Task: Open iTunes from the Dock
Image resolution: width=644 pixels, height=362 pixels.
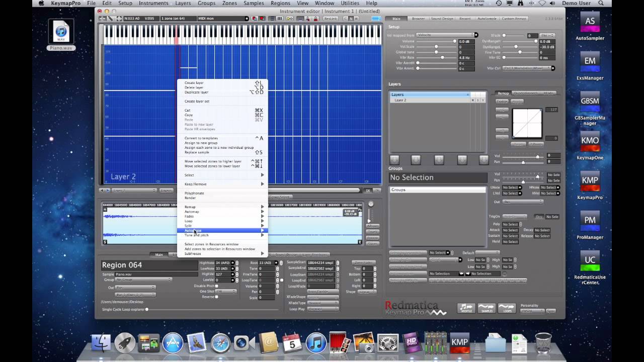Action: point(316,343)
